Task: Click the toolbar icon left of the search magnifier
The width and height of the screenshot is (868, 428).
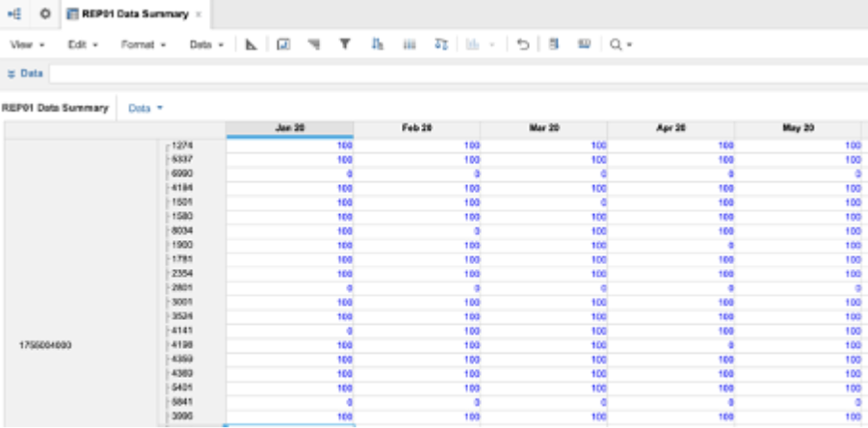Action: pyautogui.click(x=584, y=44)
